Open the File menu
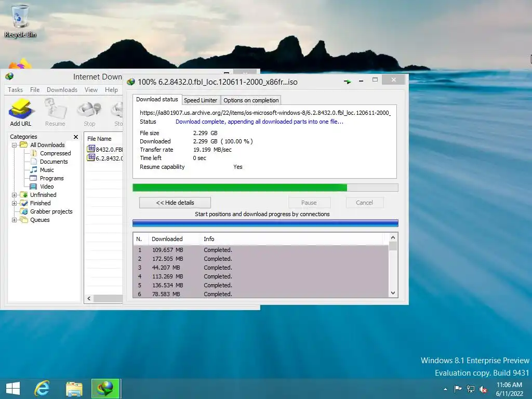This screenshot has height=399, width=532. click(35, 89)
